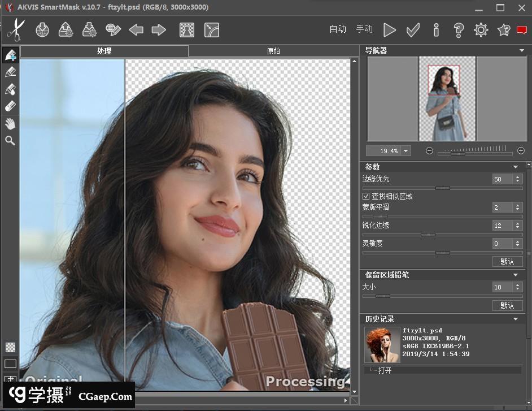Select the Hand pan tool

pos(10,124)
